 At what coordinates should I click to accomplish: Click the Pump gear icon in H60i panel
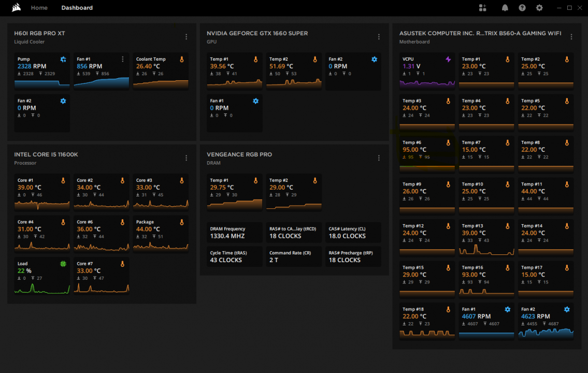click(63, 59)
